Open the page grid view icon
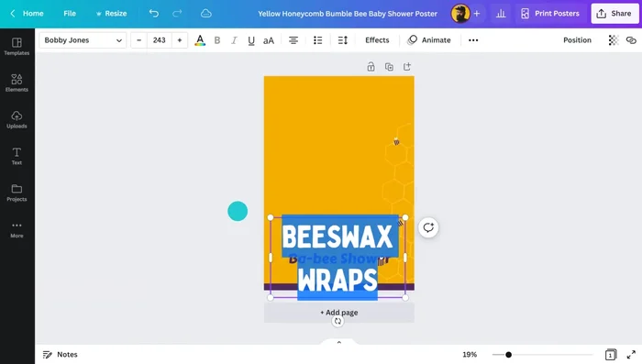Viewport: 642px width, 364px height. click(x=611, y=355)
